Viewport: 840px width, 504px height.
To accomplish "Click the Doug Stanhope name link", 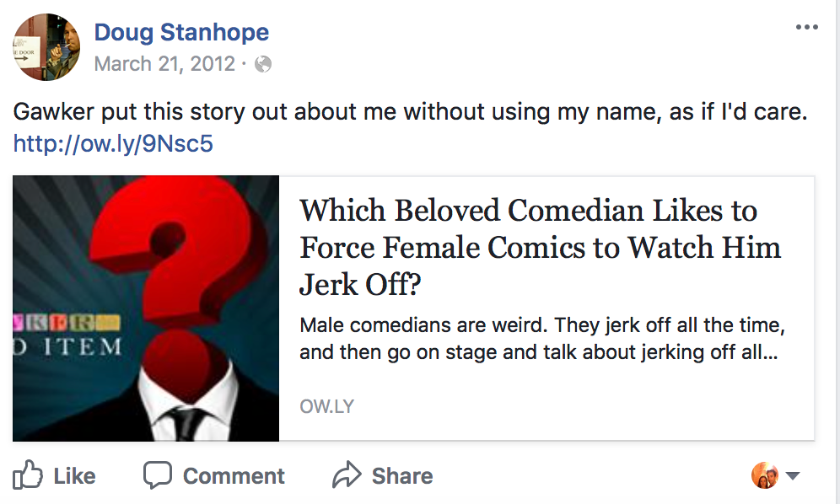I will tap(181, 32).
